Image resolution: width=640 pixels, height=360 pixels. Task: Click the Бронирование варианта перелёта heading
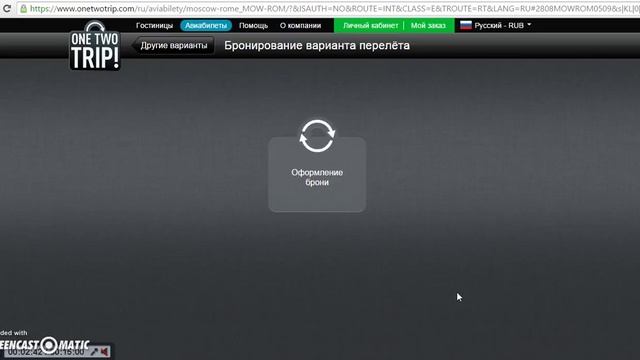[317, 45]
